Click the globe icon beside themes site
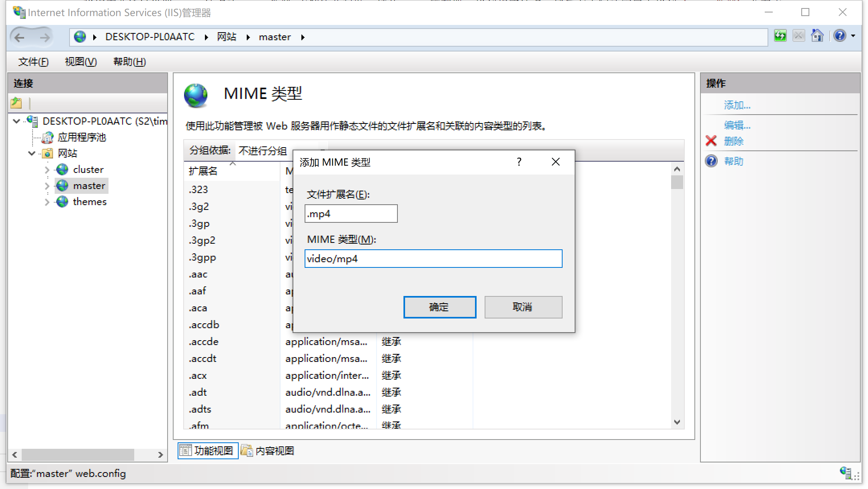This screenshot has width=868, height=489. 62,201
